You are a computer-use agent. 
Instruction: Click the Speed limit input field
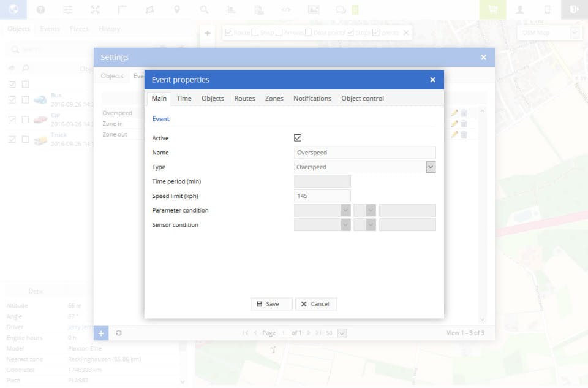pos(322,196)
